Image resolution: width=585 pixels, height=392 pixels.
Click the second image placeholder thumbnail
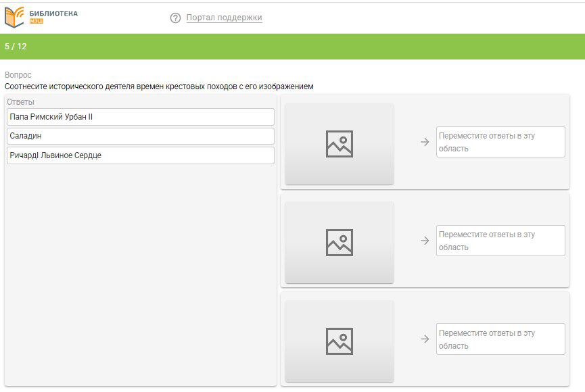tap(339, 243)
